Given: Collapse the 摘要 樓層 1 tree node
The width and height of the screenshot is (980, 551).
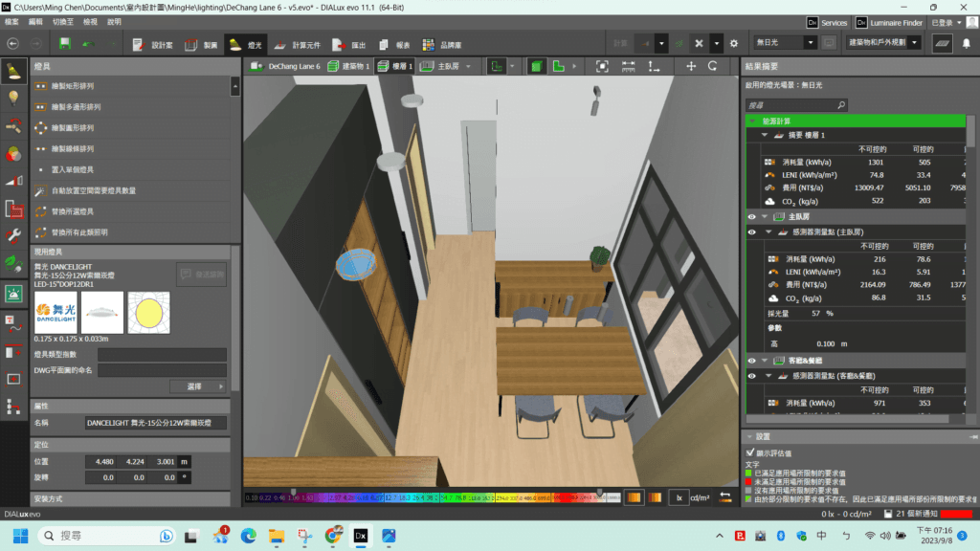Looking at the screenshot, I should (x=764, y=135).
